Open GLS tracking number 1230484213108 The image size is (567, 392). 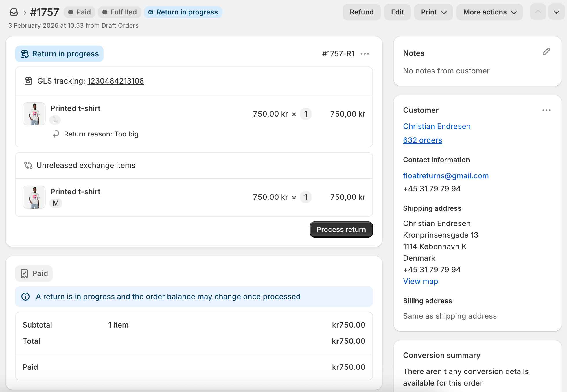(115, 81)
